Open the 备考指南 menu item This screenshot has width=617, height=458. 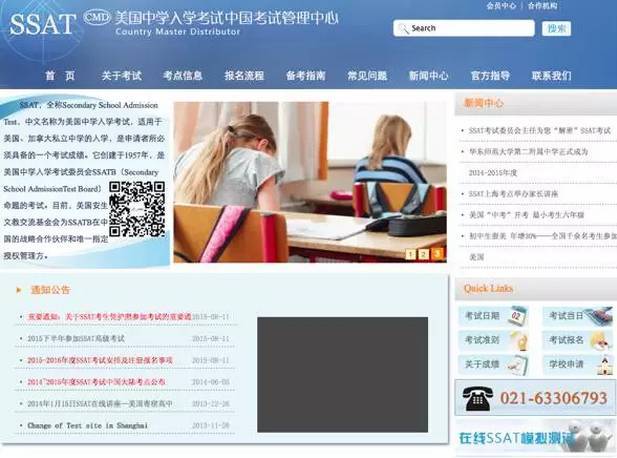click(305, 75)
